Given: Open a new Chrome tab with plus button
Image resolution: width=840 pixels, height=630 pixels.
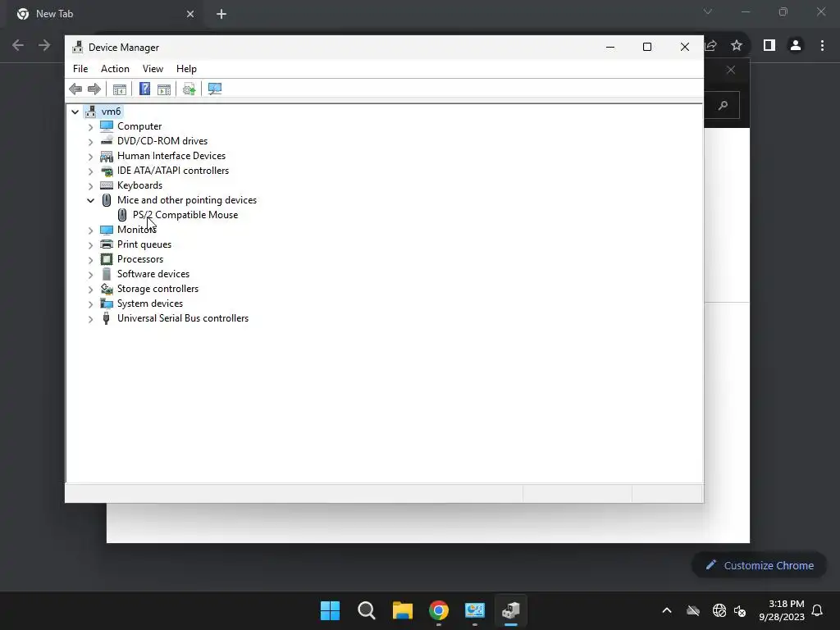Looking at the screenshot, I should [221, 15].
